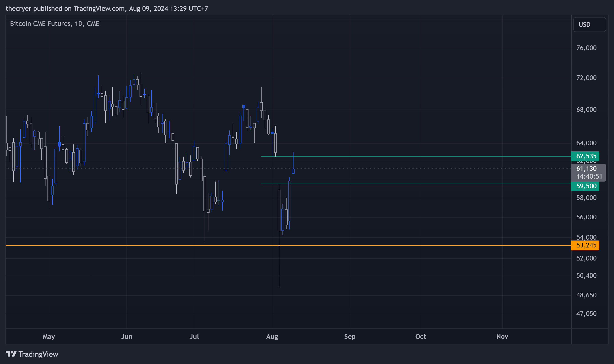Click the Jul label on time axis
Viewport: 614px width, 364px height.
(x=194, y=337)
